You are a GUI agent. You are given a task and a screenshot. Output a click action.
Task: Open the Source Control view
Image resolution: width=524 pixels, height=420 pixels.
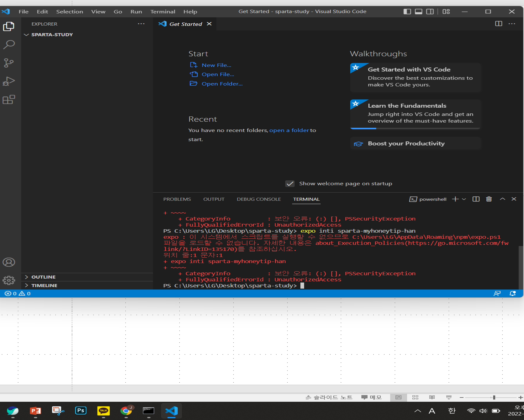9,63
